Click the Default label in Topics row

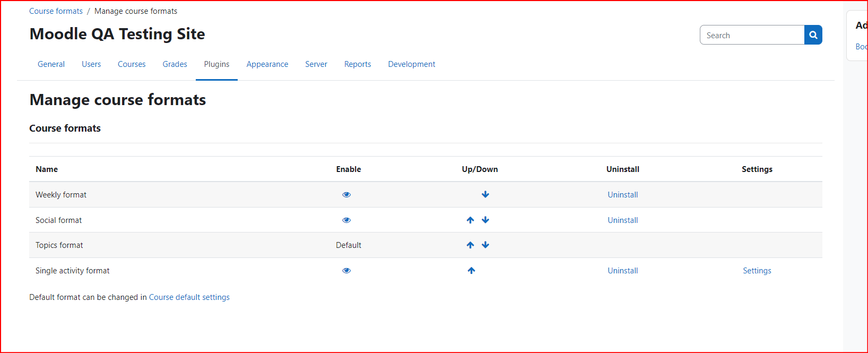349,245
